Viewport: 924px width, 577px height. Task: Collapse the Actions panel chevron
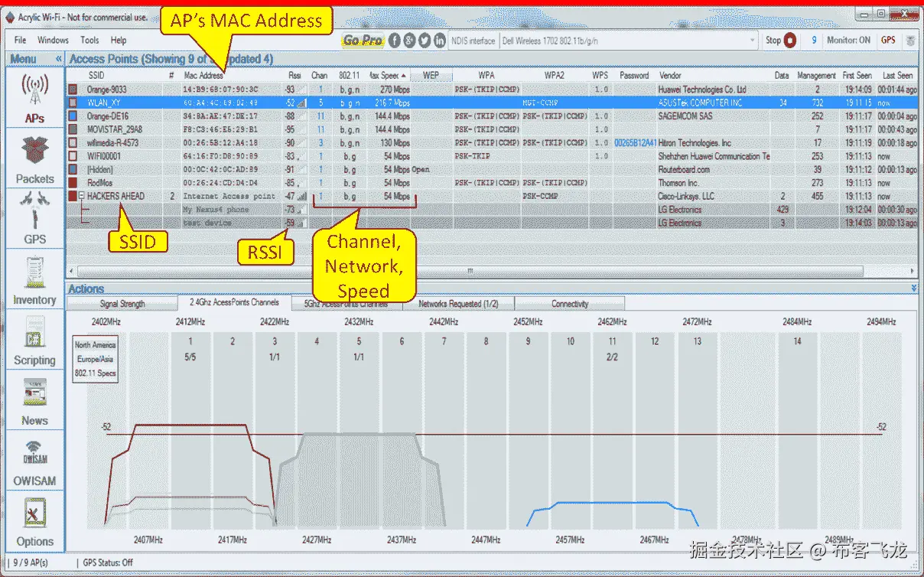(x=914, y=288)
